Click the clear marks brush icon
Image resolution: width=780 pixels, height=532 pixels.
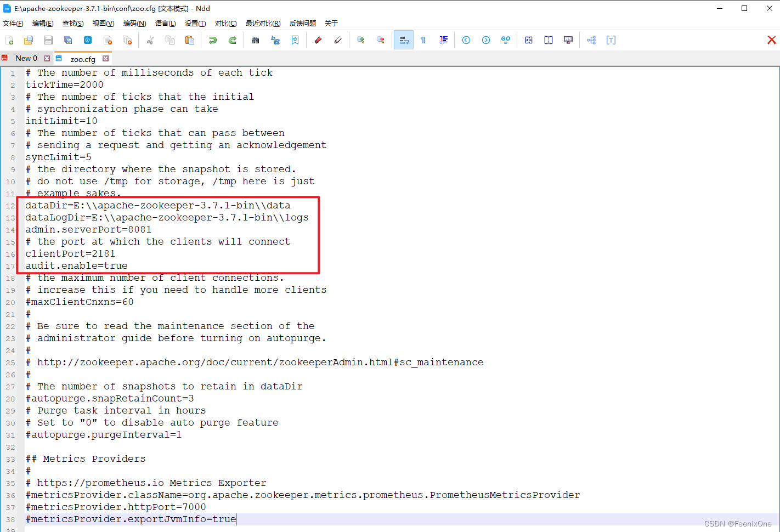point(338,40)
